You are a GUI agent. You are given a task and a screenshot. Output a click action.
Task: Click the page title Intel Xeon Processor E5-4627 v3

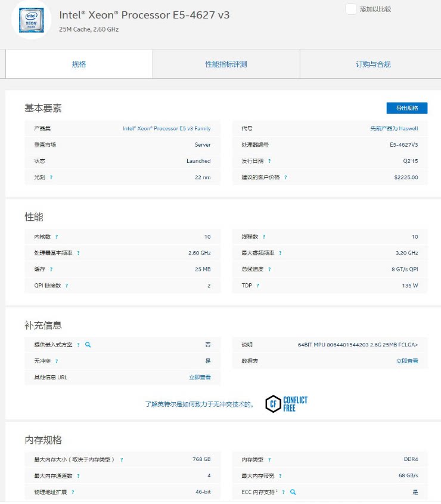click(x=144, y=15)
